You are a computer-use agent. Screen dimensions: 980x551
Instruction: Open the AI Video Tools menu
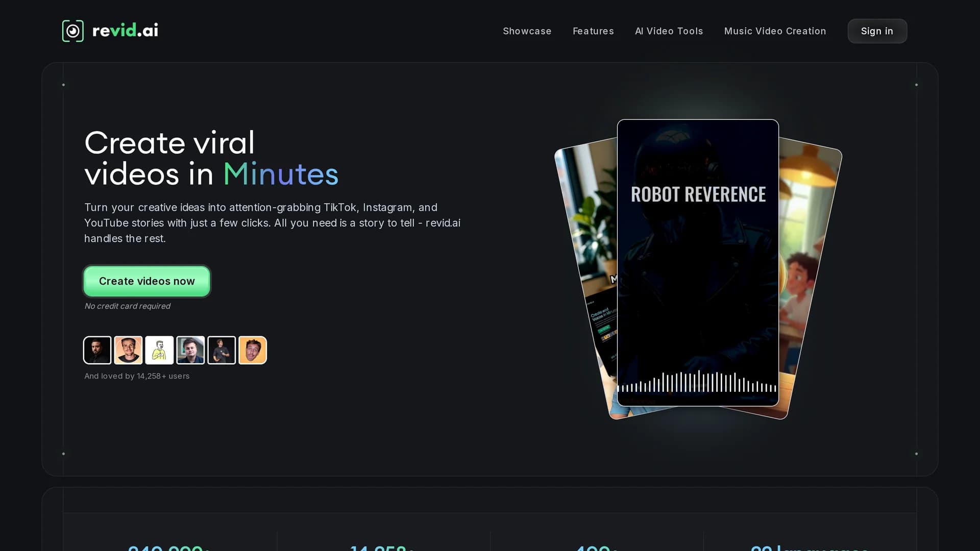click(x=669, y=31)
